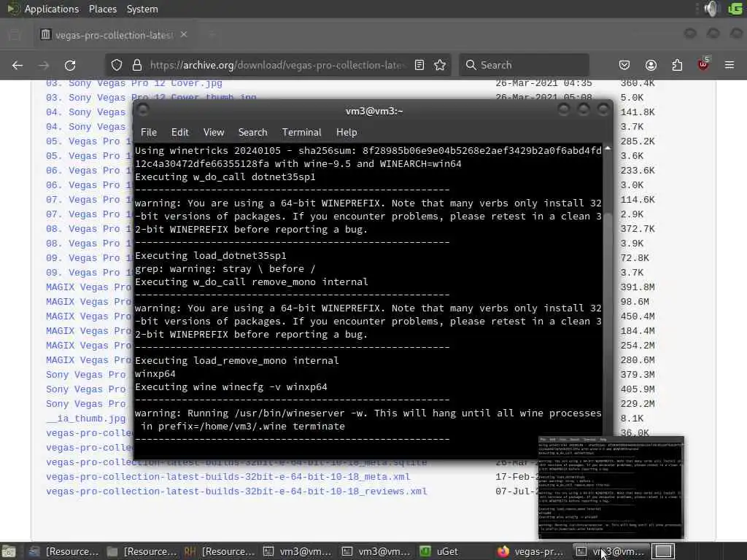The width and height of the screenshot is (747, 560).
Task: Click the terminal title bar vm3@vm3:~
Action: point(374,111)
